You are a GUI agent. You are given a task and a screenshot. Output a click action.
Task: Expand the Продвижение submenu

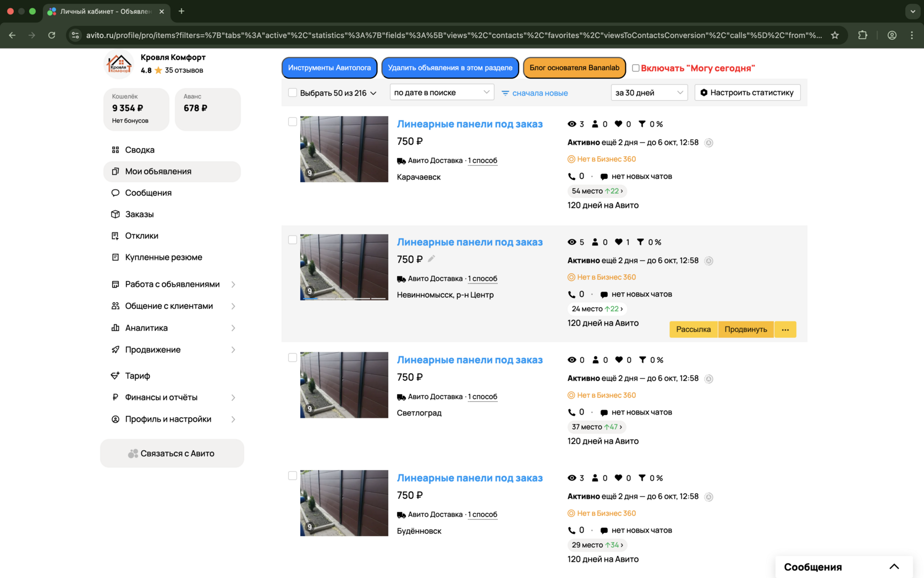pyautogui.click(x=233, y=350)
